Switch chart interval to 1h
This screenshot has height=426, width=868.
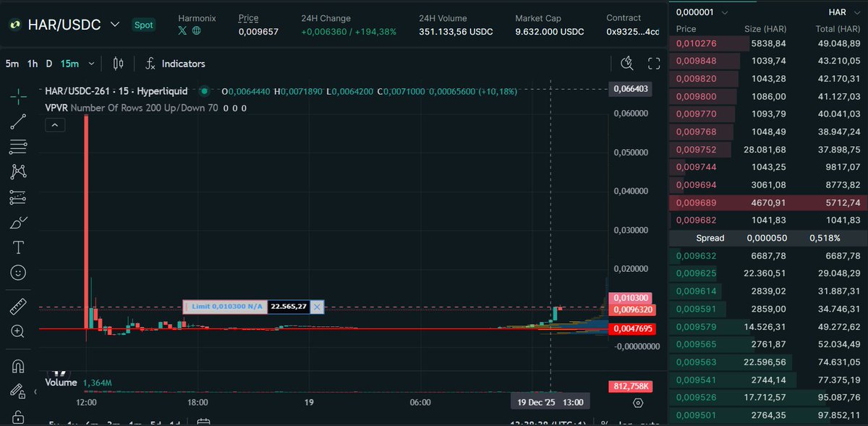[x=33, y=64]
